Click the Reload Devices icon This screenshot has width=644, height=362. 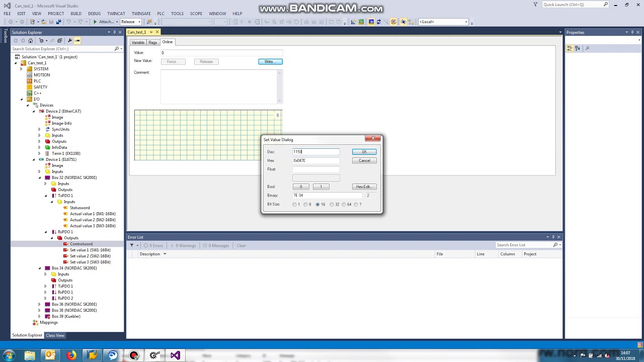pos(379,22)
